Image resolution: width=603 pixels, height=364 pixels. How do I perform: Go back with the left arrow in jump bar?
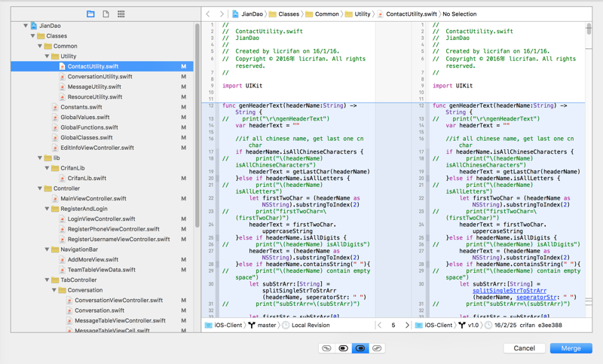pos(209,14)
